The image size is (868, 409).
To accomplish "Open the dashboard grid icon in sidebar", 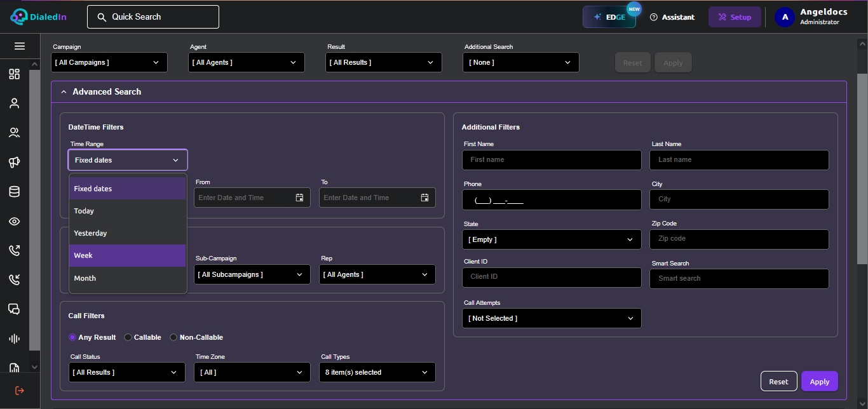I will click(x=14, y=74).
